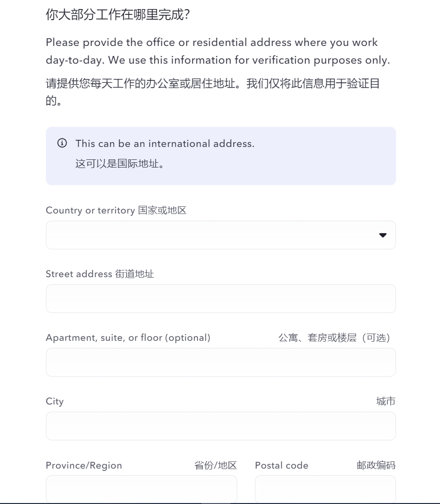The image size is (440, 504).
Task: Select the City text field
Action: [220, 426]
